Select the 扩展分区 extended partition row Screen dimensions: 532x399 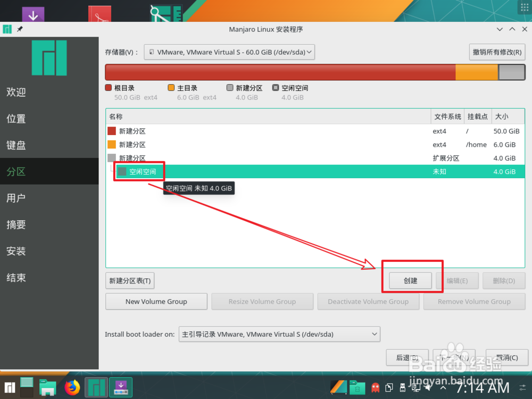point(315,158)
